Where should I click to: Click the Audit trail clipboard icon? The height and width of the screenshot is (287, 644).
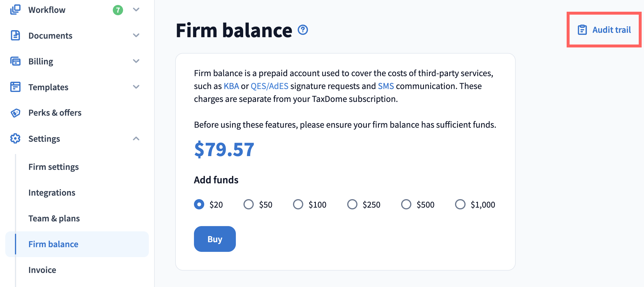tap(582, 30)
